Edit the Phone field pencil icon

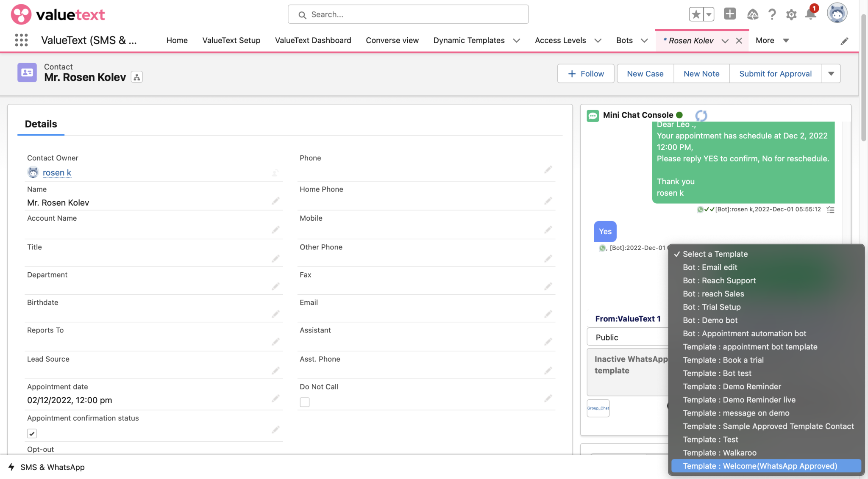coord(548,169)
